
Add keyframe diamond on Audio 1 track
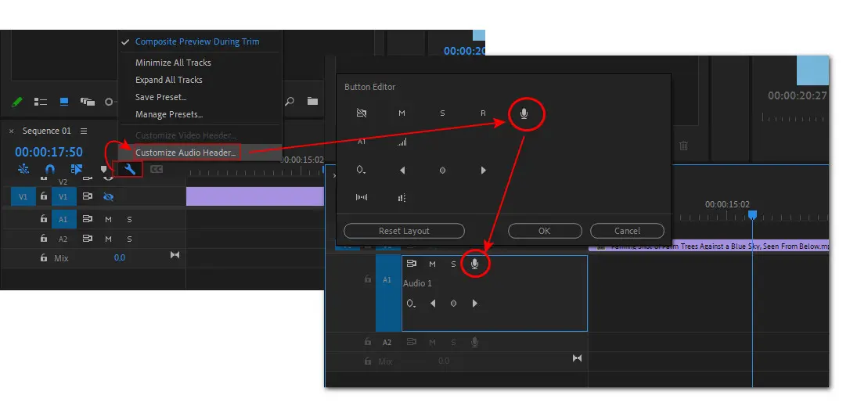point(453,304)
